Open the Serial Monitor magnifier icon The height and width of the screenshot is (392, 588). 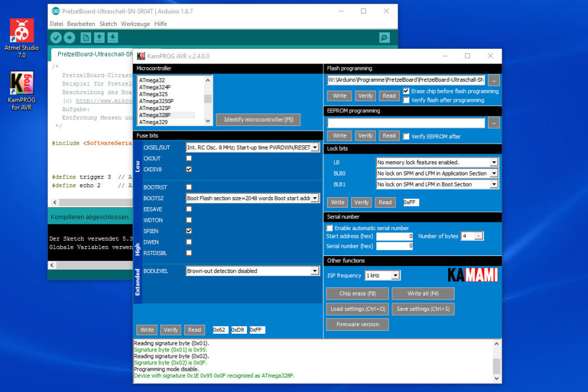384,37
